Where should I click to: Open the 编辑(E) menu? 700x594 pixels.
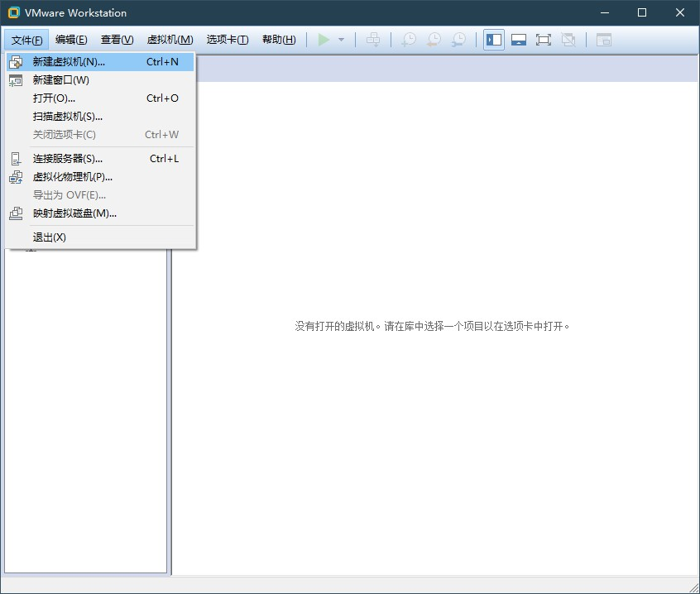point(71,41)
